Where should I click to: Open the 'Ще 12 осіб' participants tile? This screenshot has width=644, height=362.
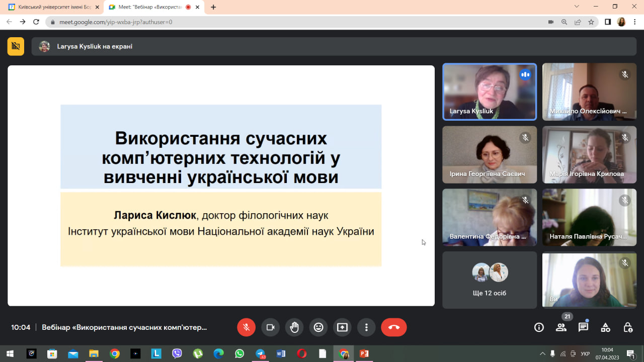click(489, 280)
